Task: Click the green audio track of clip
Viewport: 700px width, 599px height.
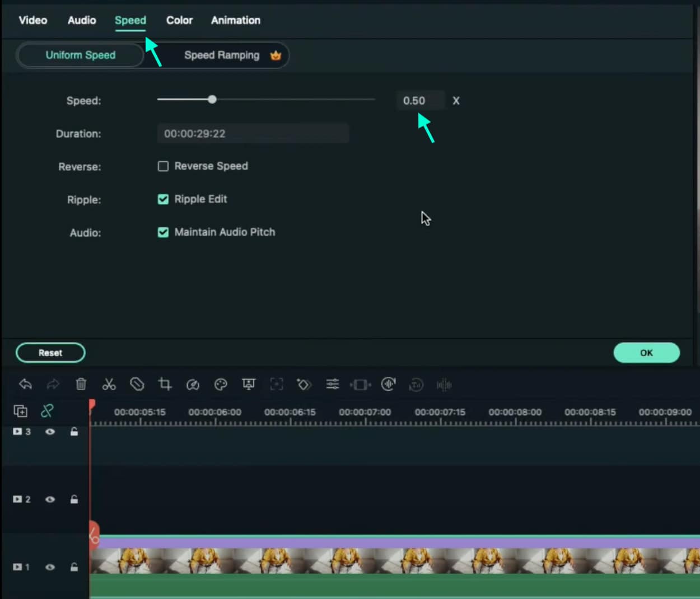Action: click(x=395, y=586)
